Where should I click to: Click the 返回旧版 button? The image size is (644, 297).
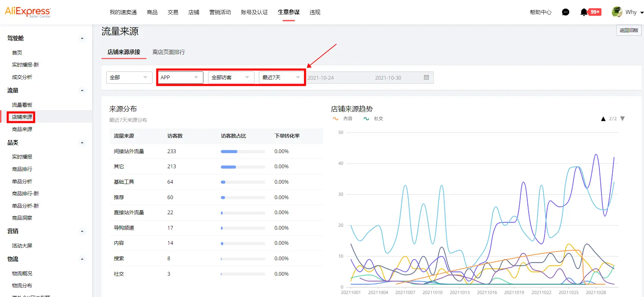pyautogui.click(x=629, y=30)
